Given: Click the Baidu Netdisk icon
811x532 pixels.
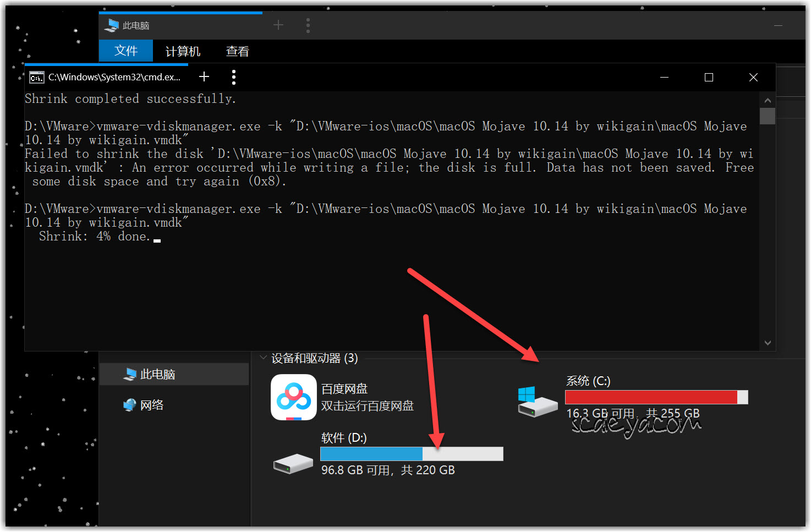Looking at the screenshot, I should [293, 397].
